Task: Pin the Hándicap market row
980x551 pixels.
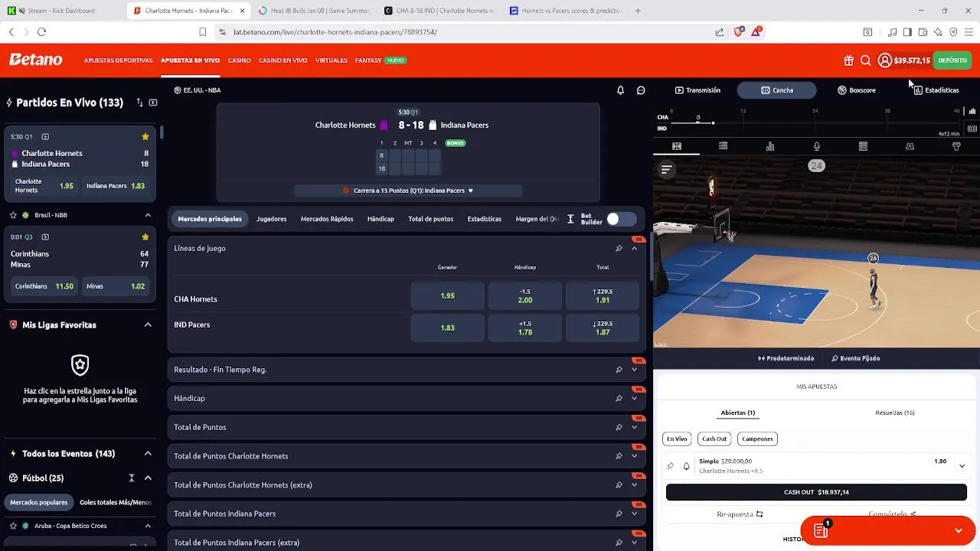Action: (619, 399)
